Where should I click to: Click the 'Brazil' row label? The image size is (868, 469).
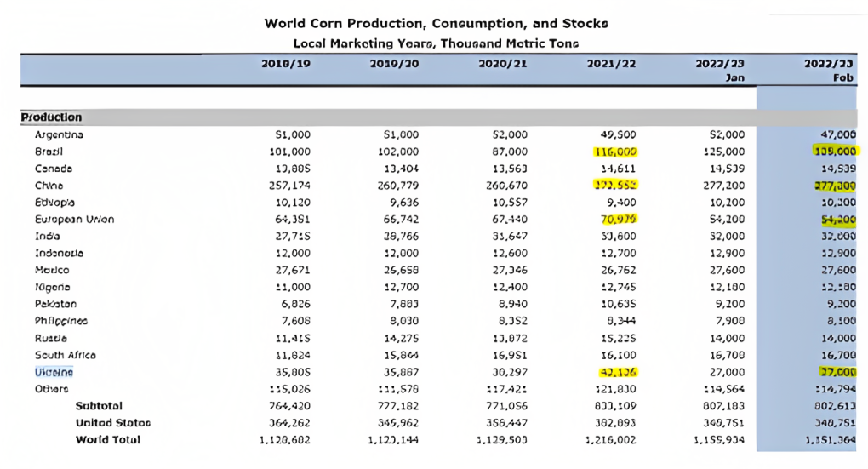tap(49, 152)
